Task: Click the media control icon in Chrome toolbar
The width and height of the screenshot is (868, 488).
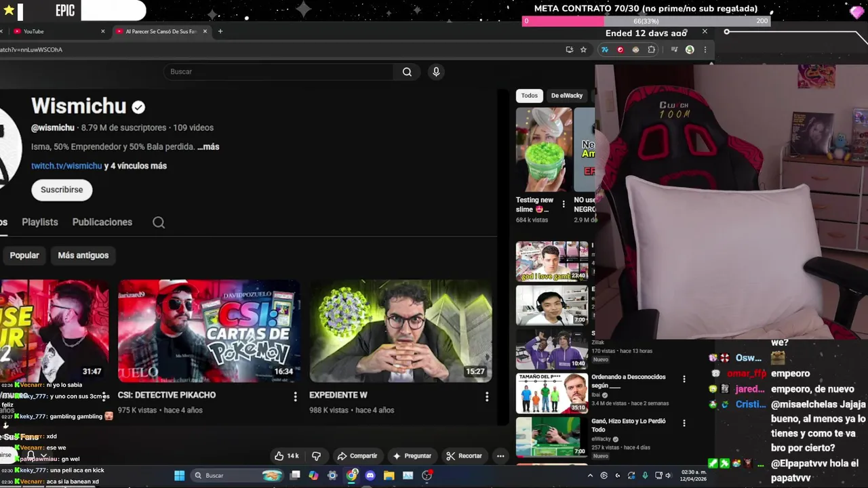Action: tap(674, 49)
